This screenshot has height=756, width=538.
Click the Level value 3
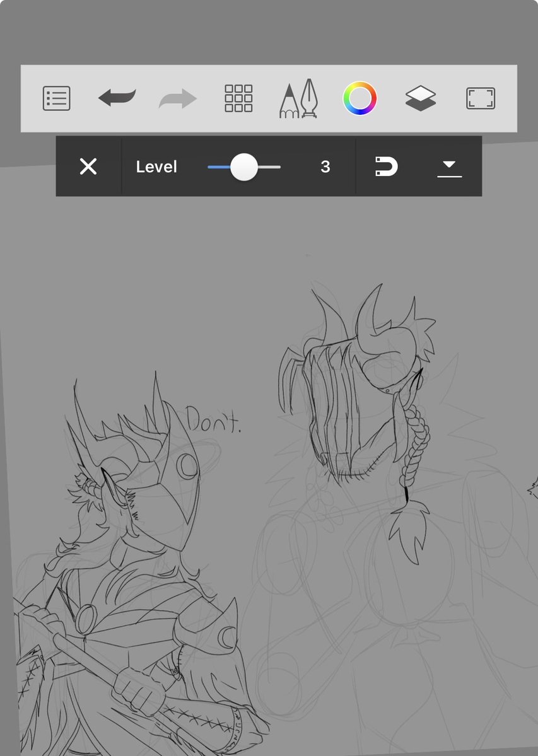pos(325,167)
